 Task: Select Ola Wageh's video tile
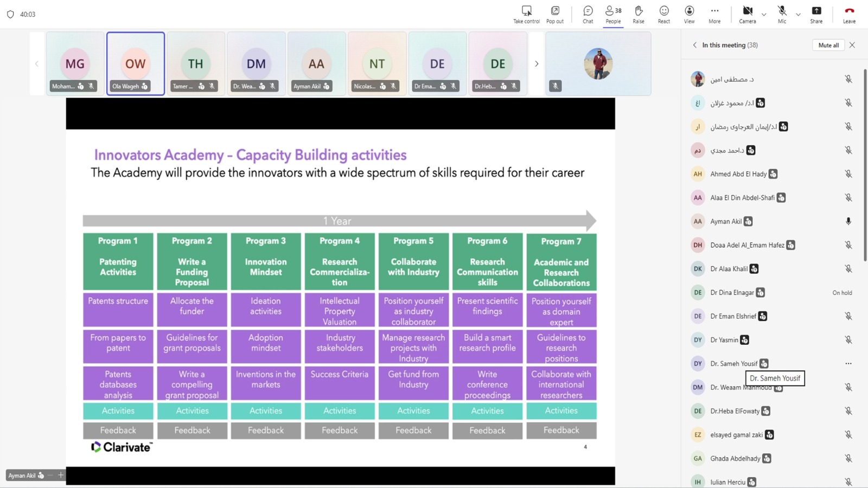coord(136,63)
